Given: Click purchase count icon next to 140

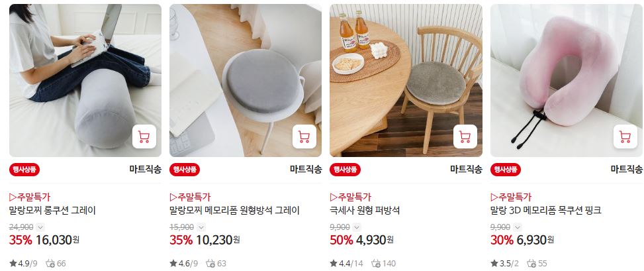Looking at the screenshot, I should pyautogui.click(x=375, y=263).
